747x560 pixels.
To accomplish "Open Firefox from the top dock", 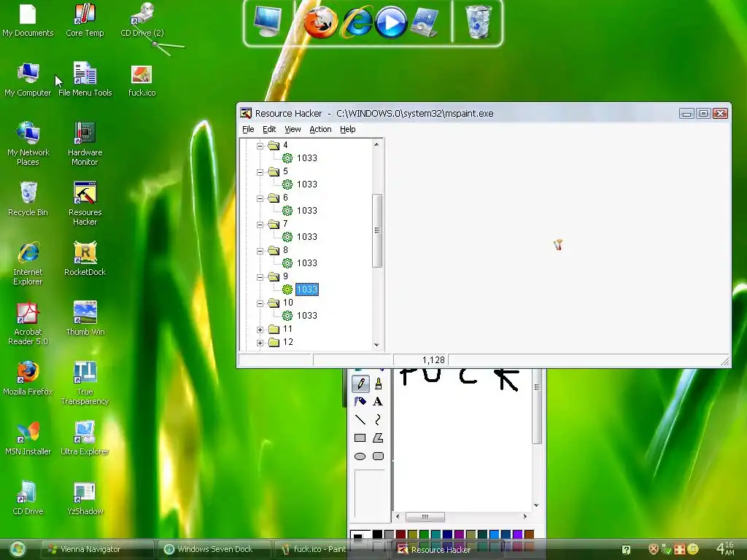I will tap(321, 22).
